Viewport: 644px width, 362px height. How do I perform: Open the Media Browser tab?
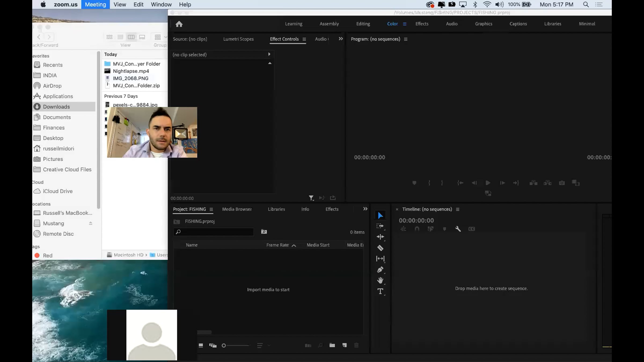[x=237, y=209]
